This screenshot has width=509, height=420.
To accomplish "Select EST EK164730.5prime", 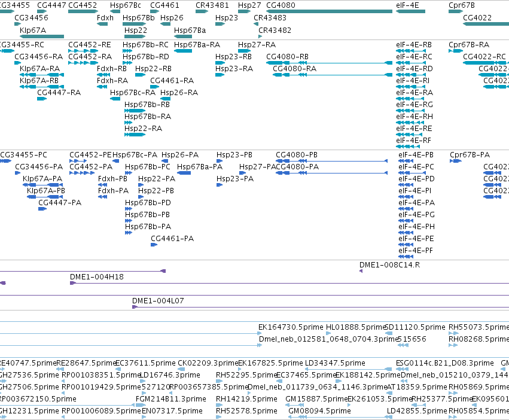I will pyautogui.click(x=291, y=327).
